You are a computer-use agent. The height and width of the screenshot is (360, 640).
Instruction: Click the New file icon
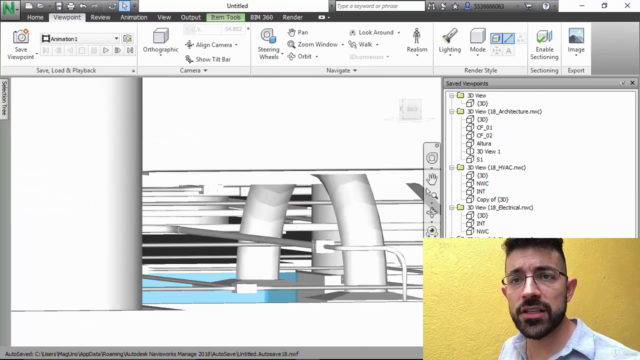(29, 6)
